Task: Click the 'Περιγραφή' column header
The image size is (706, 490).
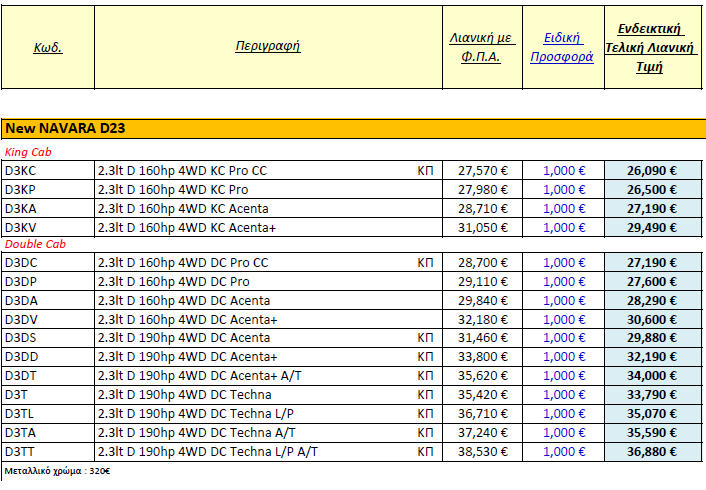Action: (268, 47)
